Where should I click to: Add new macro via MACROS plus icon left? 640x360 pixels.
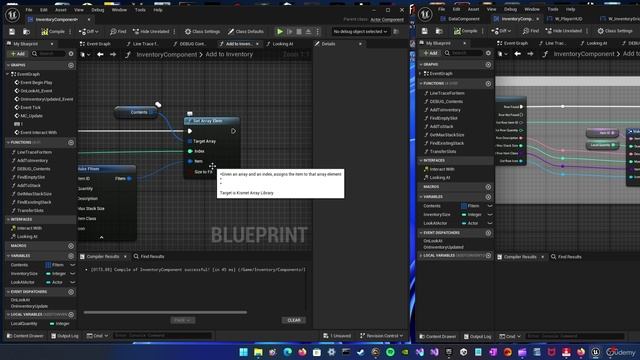tap(71, 246)
